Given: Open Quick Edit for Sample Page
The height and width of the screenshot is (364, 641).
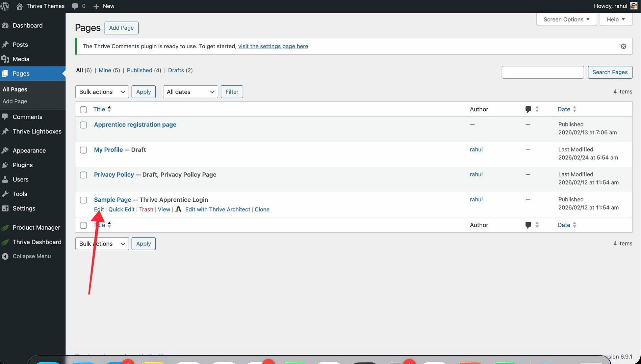Looking at the screenshot, I should 121,209.
